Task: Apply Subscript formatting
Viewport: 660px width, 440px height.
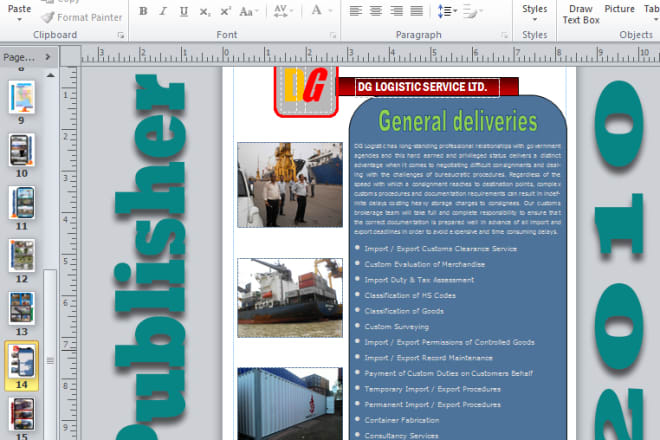Action: pyautogui.click(x=204, y=11)
